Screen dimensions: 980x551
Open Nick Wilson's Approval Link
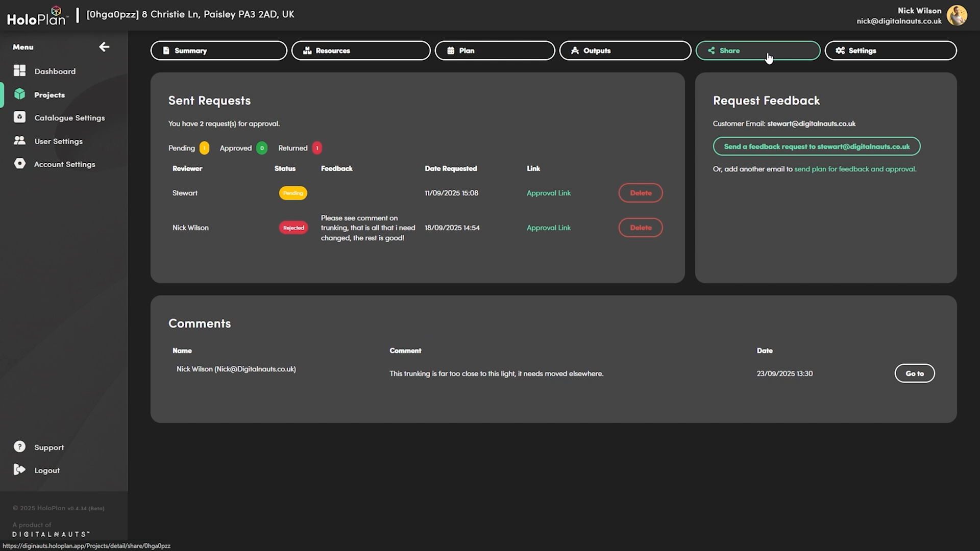(x=548, y=228)
